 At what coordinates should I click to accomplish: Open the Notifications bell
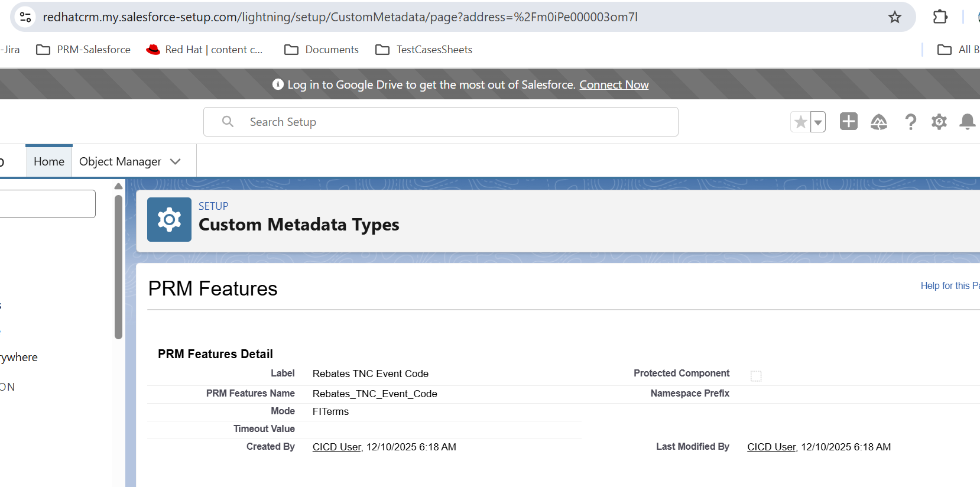[967, 122]
